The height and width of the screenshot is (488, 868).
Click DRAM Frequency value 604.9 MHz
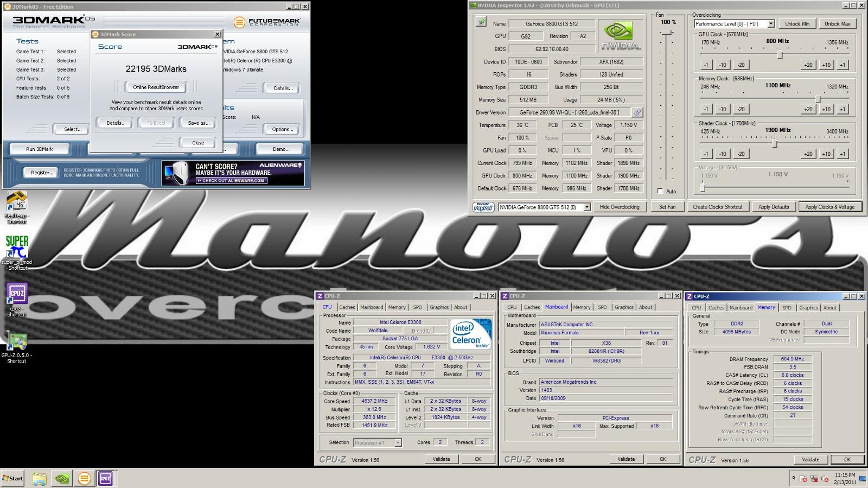tap(793, 359)
